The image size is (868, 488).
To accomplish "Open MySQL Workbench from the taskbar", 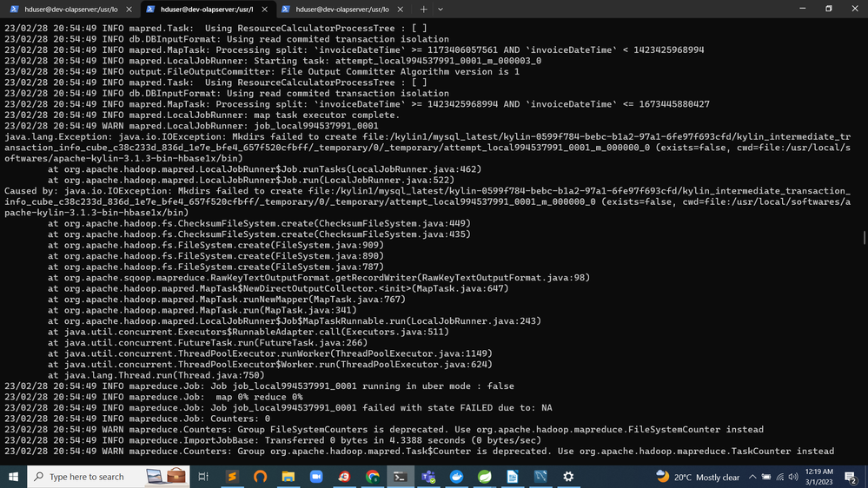I will click(x=540, y=477).
